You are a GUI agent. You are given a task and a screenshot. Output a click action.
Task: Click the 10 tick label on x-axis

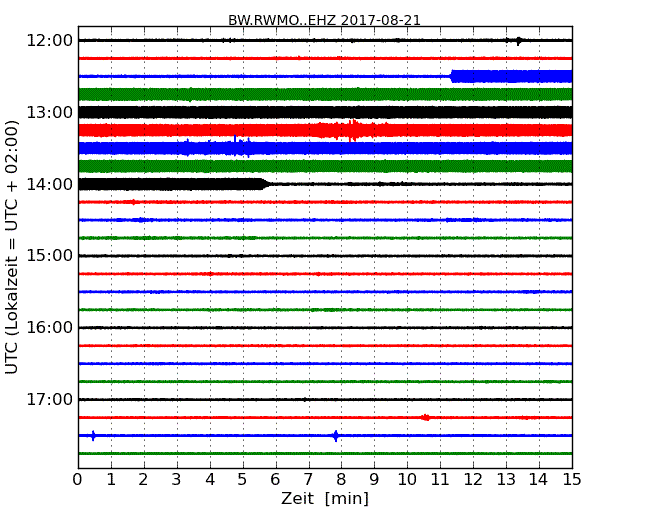[x=407, y=480]
